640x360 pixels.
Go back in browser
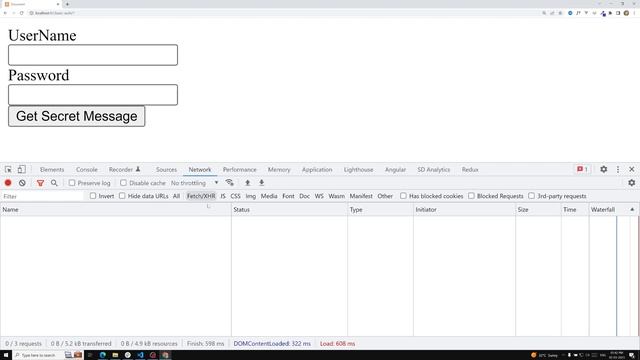point(5,13)
